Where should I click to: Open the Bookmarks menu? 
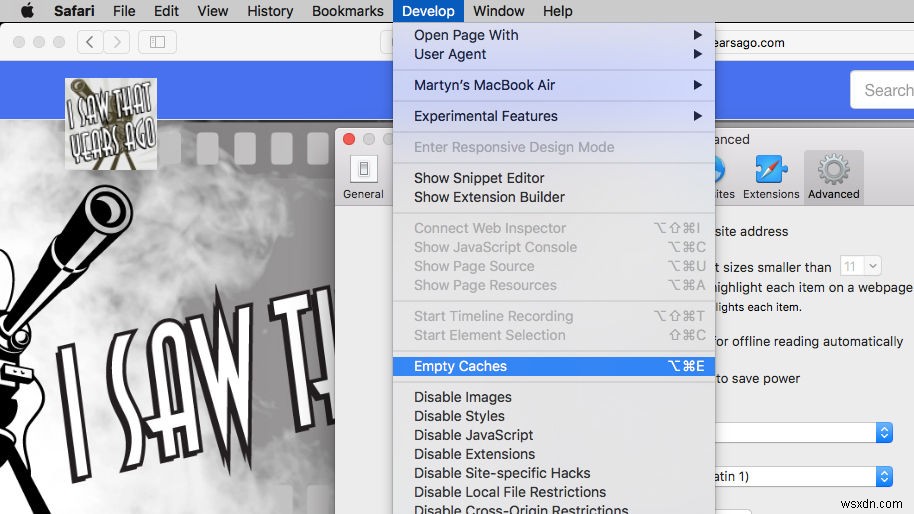pos(347,11)
